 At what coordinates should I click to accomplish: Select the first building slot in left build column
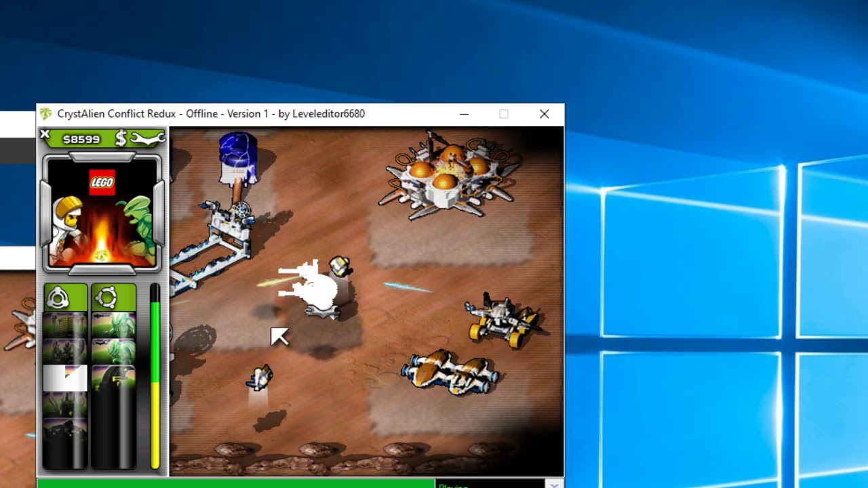pyautogui.click(x=66, y=325)
